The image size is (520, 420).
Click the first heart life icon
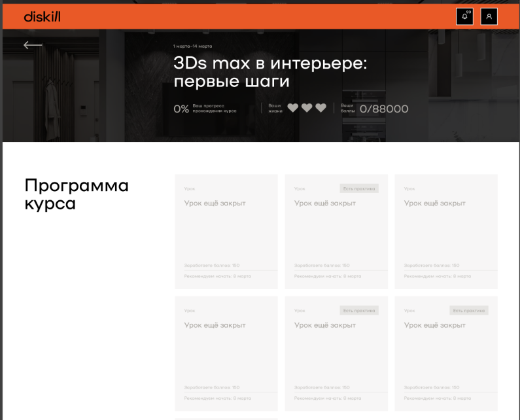click(292, 108)
